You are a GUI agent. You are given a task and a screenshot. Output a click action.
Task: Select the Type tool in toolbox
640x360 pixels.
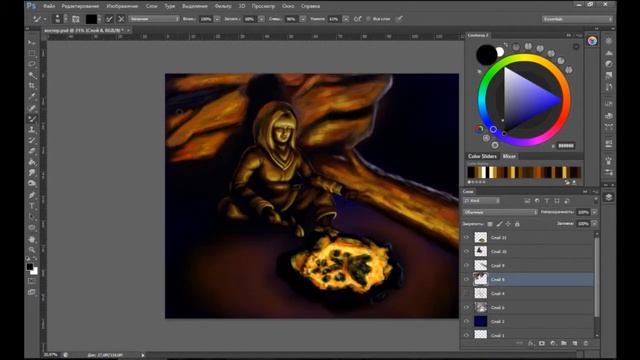tap(32, 206)
